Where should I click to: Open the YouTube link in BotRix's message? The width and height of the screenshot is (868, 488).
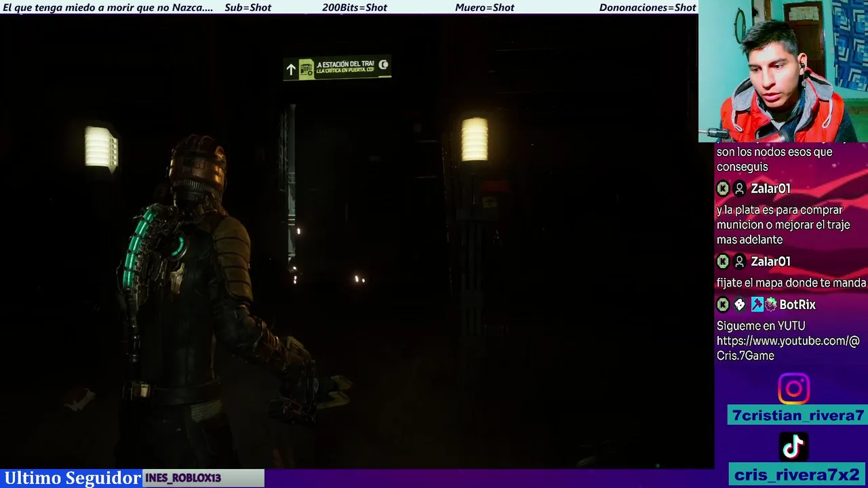click(788, 348)
